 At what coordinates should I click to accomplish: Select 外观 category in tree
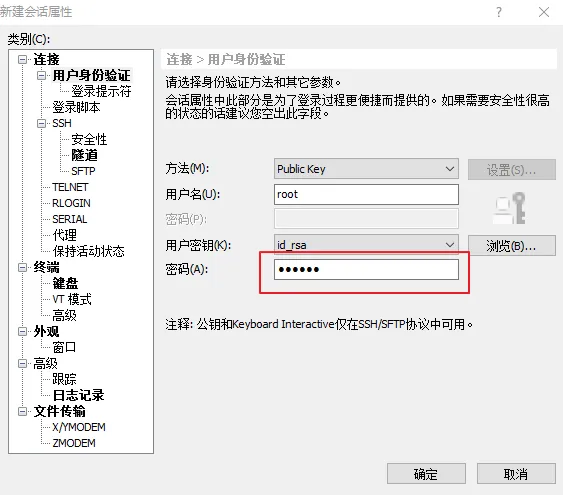point(46,331)
